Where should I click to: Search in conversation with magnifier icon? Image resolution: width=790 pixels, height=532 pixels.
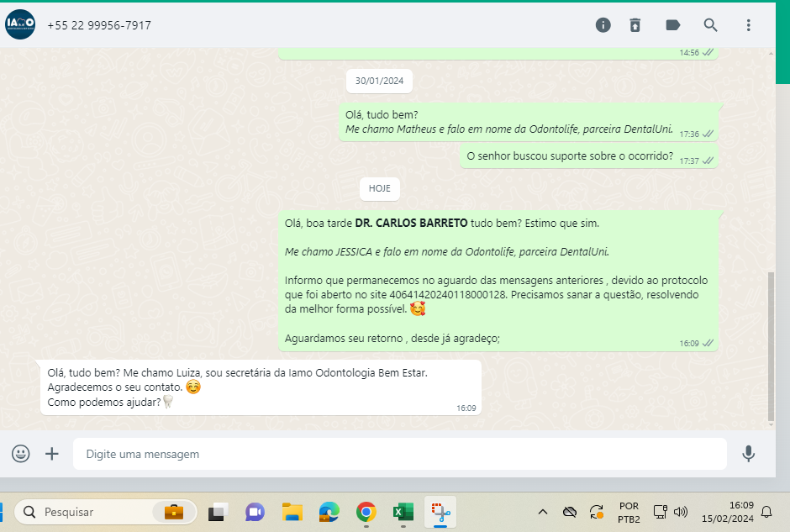[x=710, y=24]
